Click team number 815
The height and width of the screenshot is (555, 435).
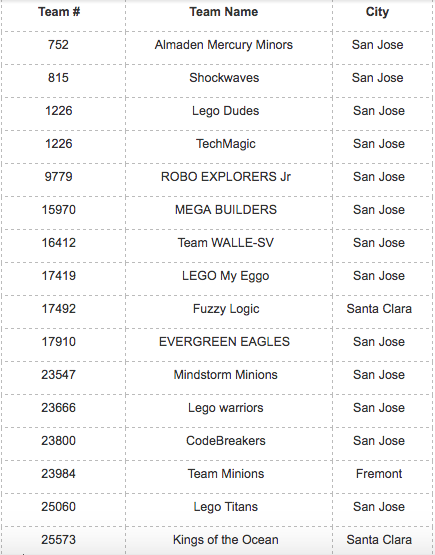tap(58, 78)
